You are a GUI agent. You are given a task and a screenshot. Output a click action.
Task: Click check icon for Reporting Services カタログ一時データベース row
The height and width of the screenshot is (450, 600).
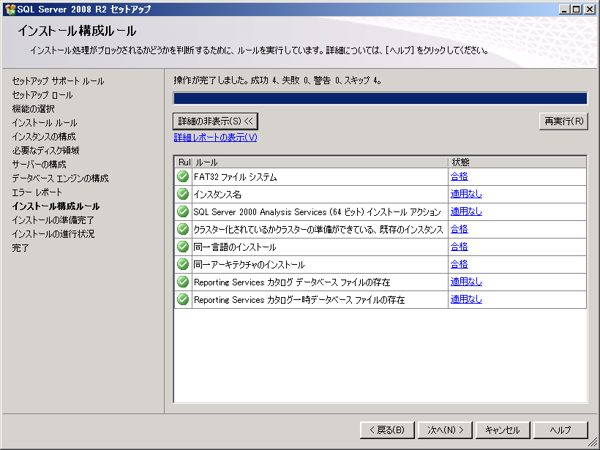point(183,299)
